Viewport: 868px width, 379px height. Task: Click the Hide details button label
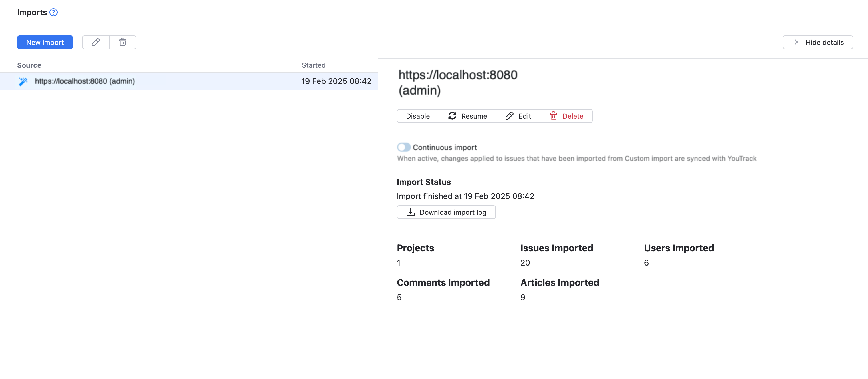coord(824,42)
